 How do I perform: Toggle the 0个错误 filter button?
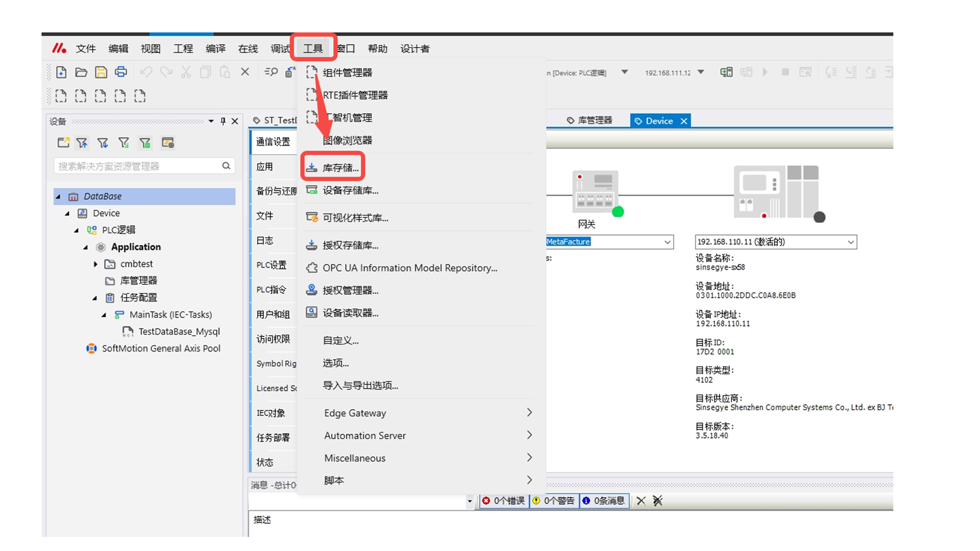coord(504,500)
